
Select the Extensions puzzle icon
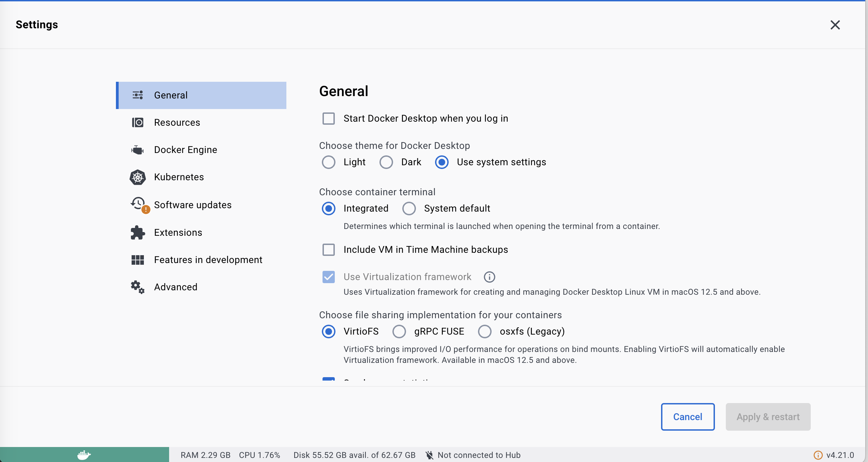(137, 232)
